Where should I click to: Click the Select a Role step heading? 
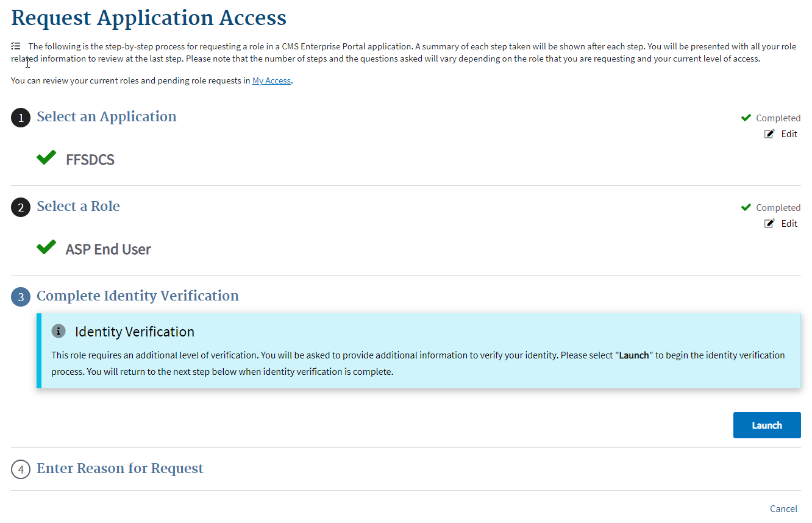[78, 206]
